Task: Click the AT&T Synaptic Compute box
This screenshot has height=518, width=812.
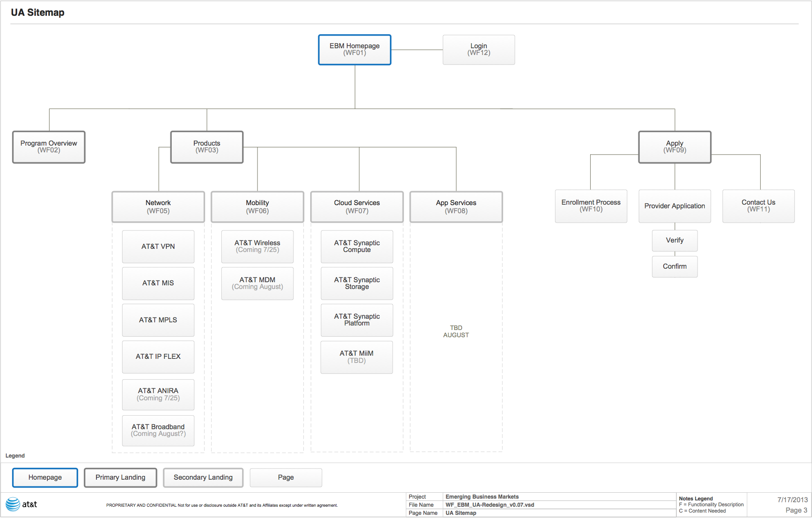Action: pyautogui.click(x=357, y=247)
